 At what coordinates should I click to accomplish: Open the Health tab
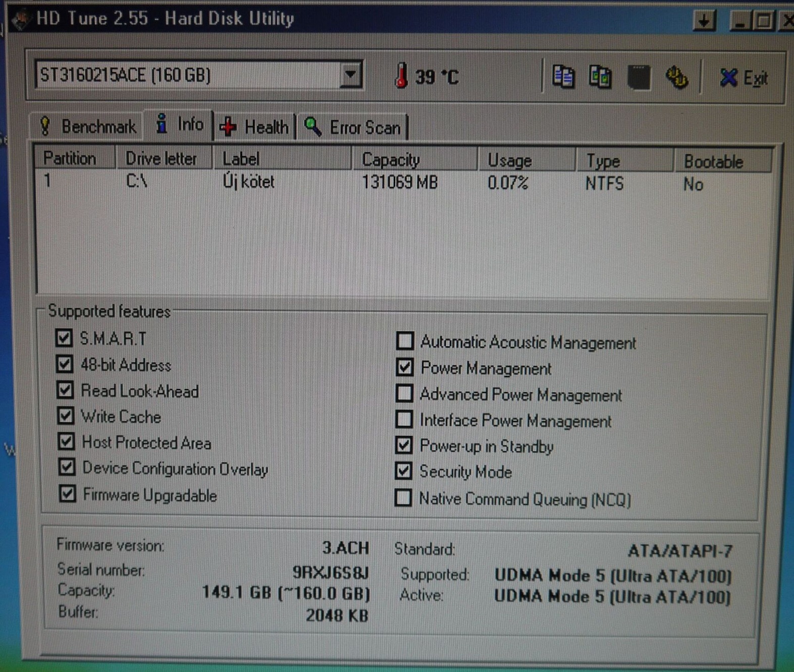(255, 127)
